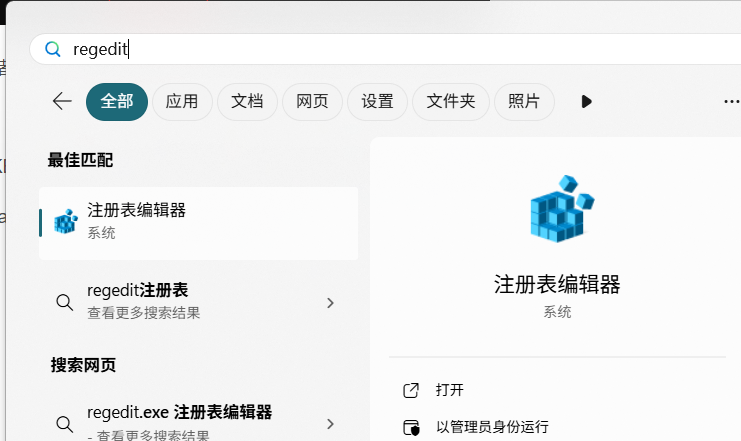The width and height of the screenshot is (741, 441).
Task: Click 系统 label under preview title
Action: click(557, 312)
